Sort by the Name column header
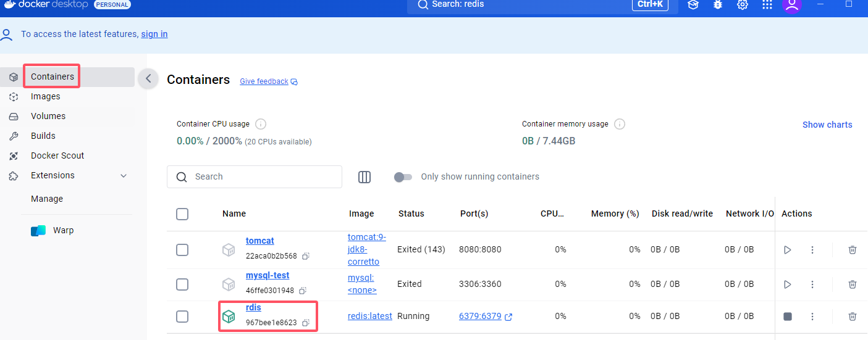The image size is (868, 340). click(234, 214)
